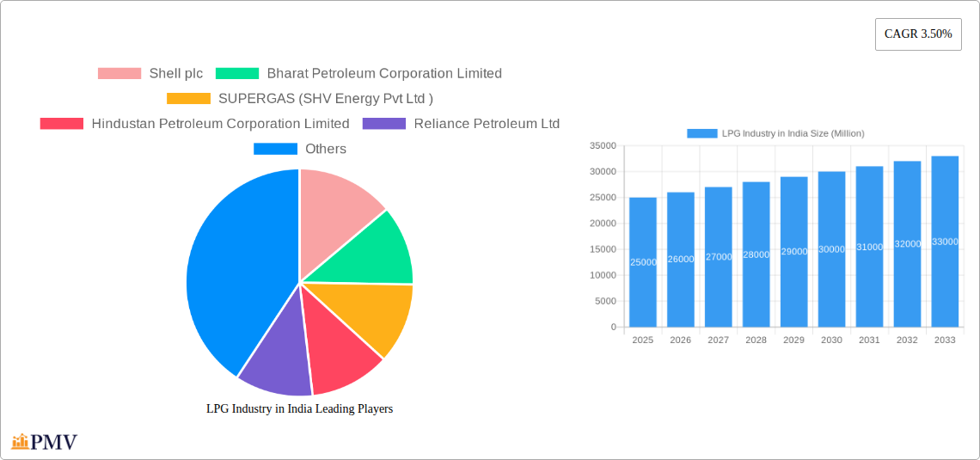
Task: Click the x-axis label 2029
Action: pyautogui.click(x=793, y=340)
